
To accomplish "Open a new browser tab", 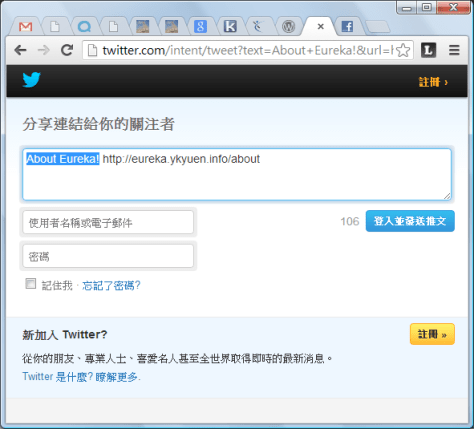I will point(378,27).
